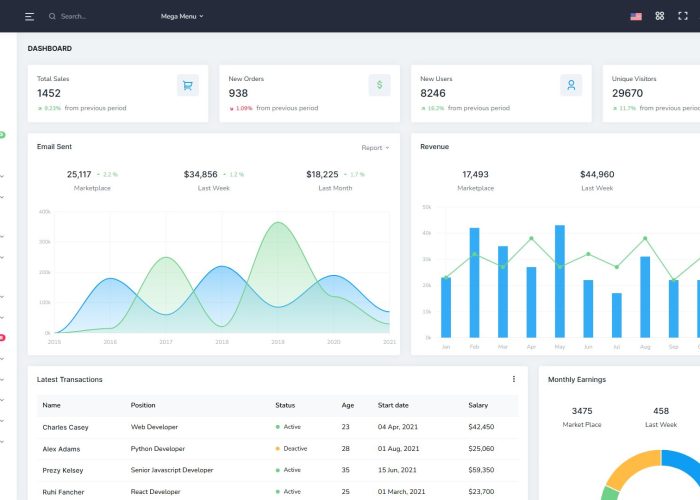Click the Age column header
Viewport: 700px width, 500px height.
coord(348,405)
